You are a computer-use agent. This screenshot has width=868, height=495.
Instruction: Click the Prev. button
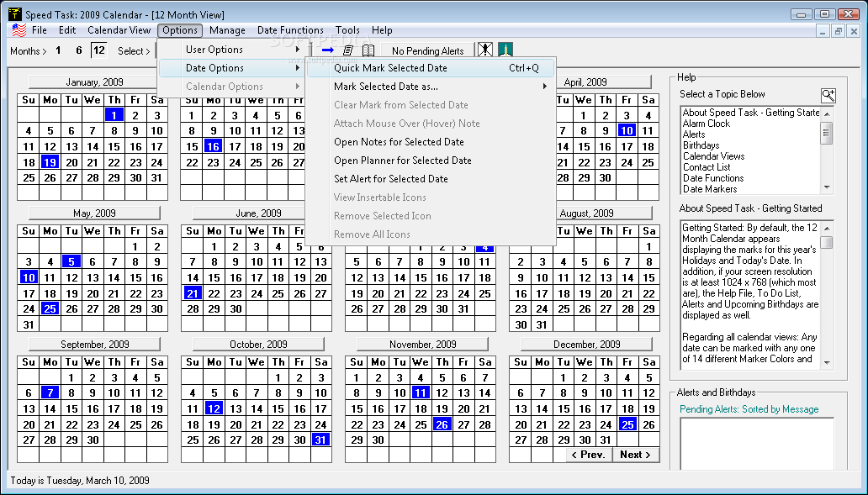588,455
